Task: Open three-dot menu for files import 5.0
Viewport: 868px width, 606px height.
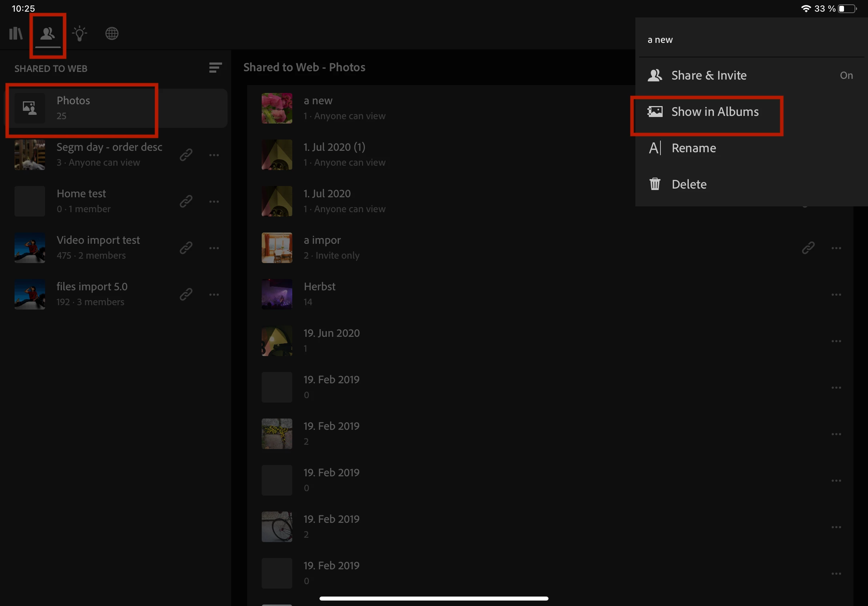Action: [x=214, y=294]
